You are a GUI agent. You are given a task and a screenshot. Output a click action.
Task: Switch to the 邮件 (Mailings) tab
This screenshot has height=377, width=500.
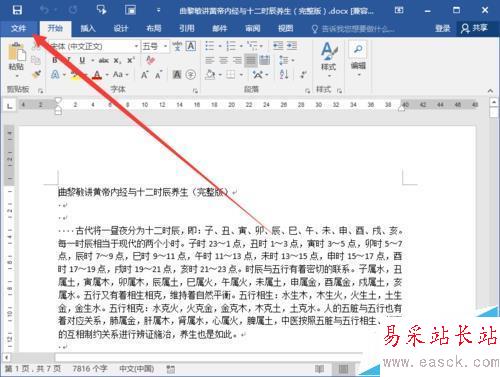220,29
